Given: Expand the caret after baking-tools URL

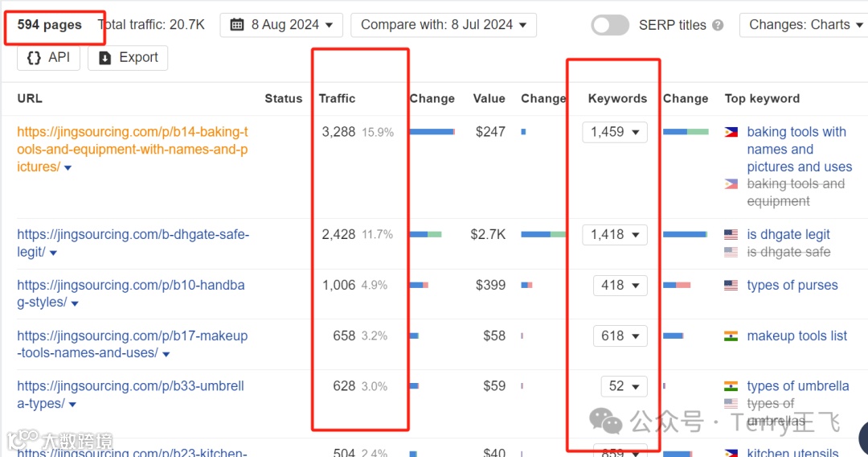Looking at the screenshot, I should coord(68,168).
